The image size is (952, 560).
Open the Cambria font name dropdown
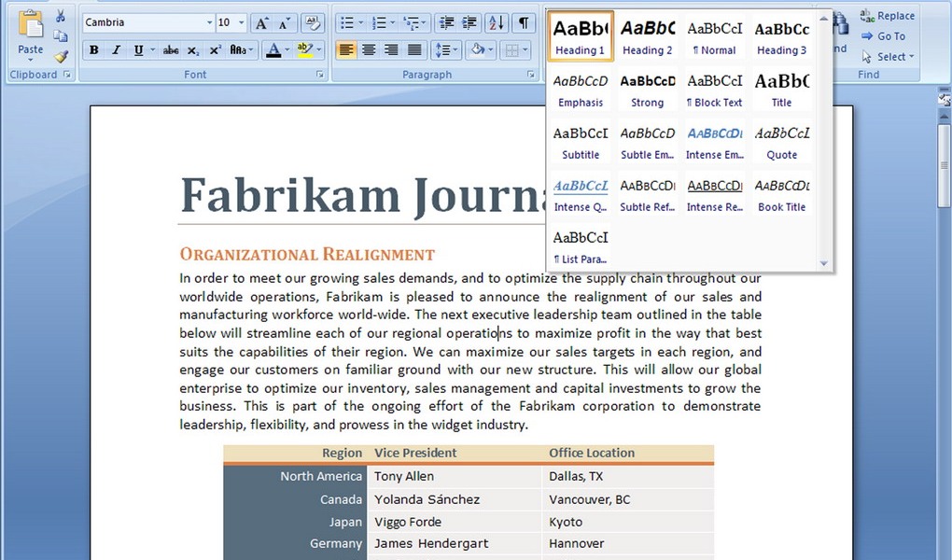[209, 23]
